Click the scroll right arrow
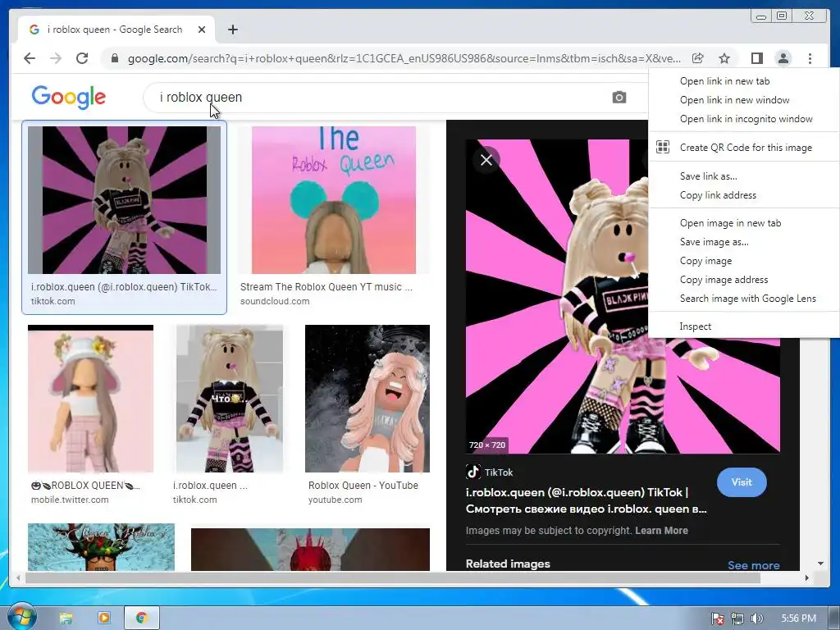840x630 pixels. (x=807, y=578)
